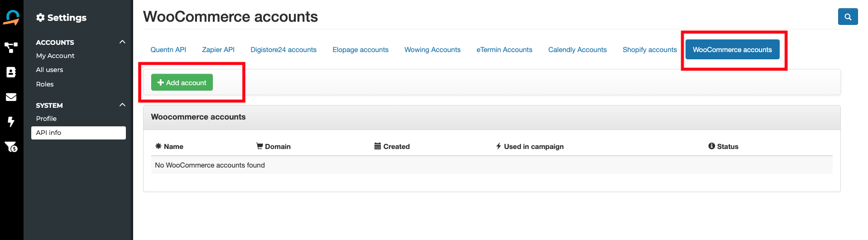Select the WooCommerce accounts tab
Image resolution: width=868 pixels, height=240 pixels.
(x=732, y=49)
